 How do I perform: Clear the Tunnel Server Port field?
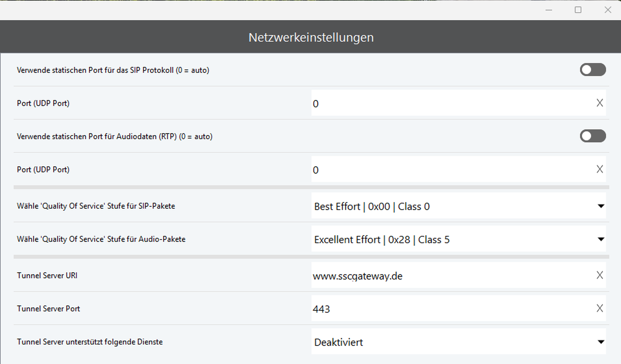coord(600,308)
